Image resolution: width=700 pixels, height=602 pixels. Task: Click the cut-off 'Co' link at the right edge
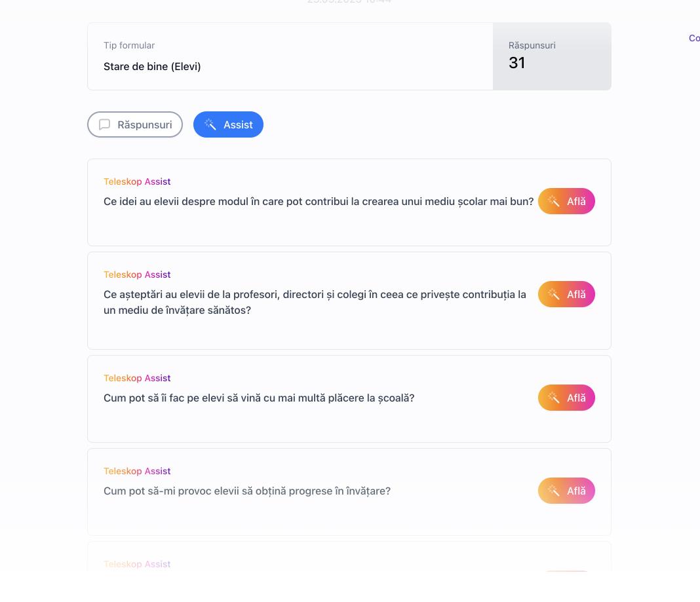click(x=694, y=38)
